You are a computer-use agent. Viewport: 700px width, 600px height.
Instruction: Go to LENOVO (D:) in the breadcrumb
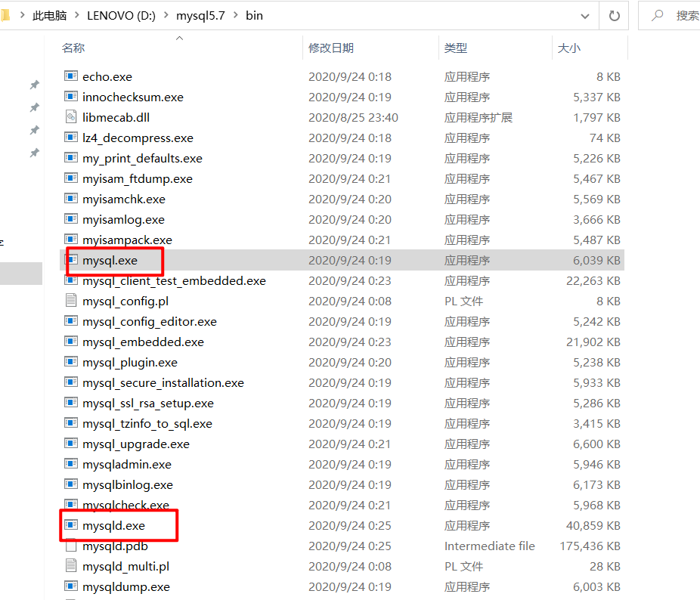pyautogui.click(x=122, y=16)
